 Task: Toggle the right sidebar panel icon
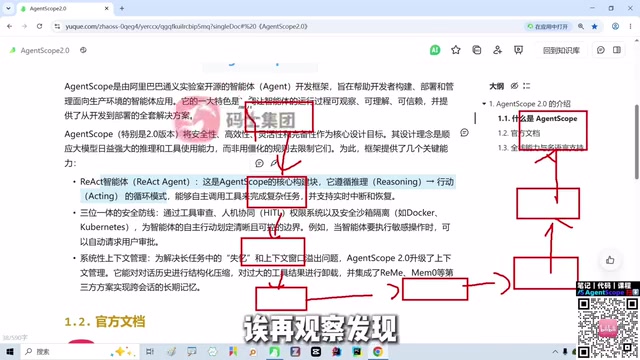[617, 50]
